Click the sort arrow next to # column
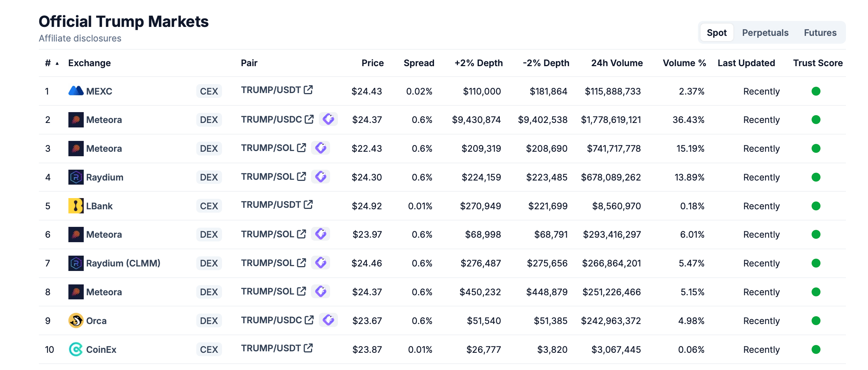Screen dimensions: 868x370 57,64
